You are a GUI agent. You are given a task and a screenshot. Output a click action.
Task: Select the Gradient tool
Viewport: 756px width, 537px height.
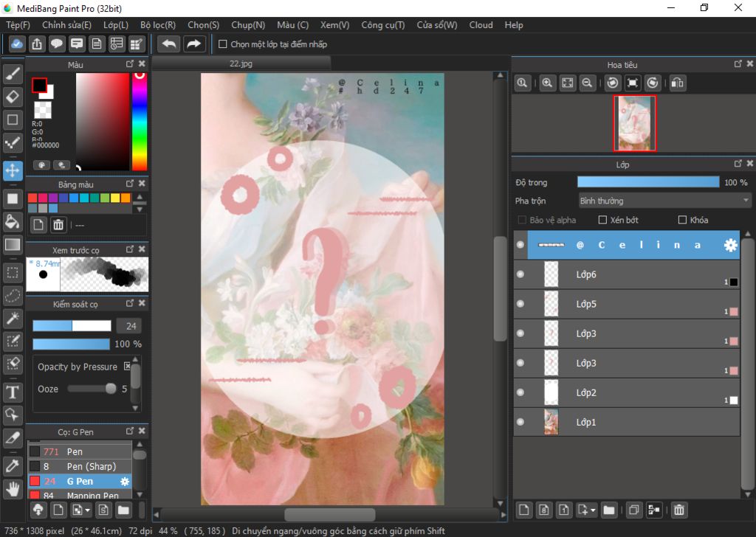13,245
